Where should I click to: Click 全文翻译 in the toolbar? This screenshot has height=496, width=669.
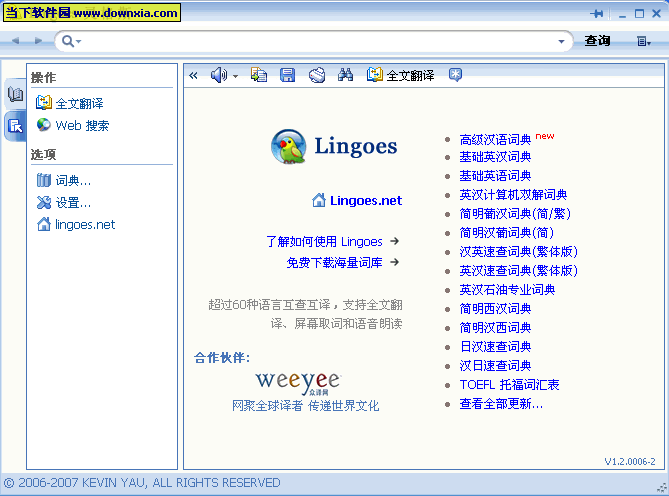(400, 75)
